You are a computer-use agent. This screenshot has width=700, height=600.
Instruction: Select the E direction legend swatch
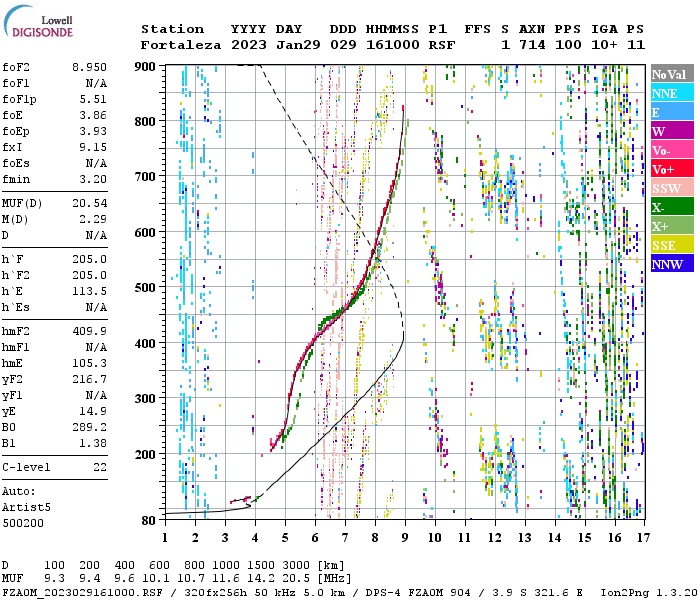click(672, 112)
